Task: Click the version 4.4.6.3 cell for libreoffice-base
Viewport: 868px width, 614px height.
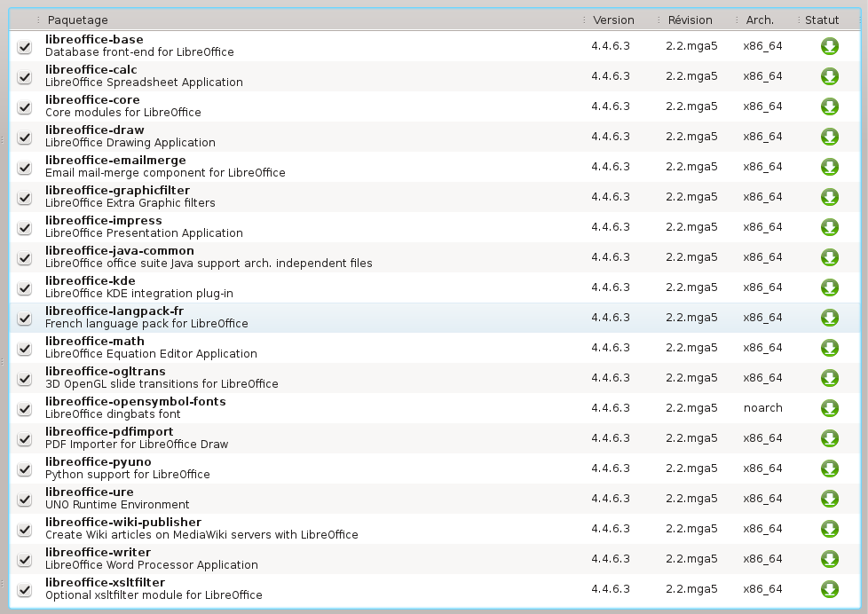Action: coord(610,46)
